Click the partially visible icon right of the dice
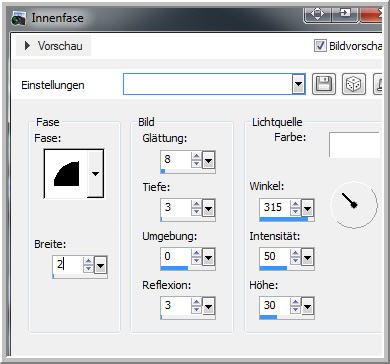This screenshot has height=364, width=390. tap(377, 84)
